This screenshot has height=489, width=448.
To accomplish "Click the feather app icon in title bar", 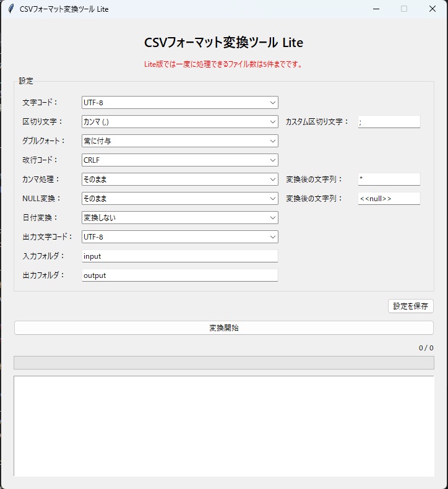I will [x=11, y=9].
